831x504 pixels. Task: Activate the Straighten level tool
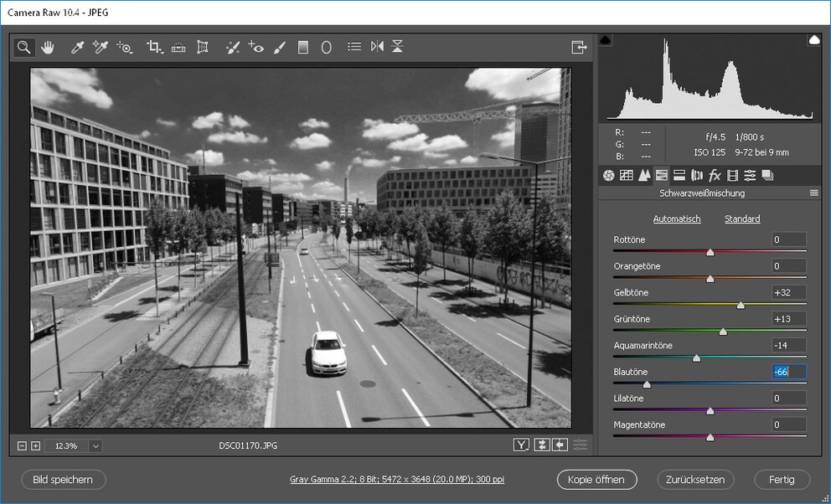(x=178, y=47)
